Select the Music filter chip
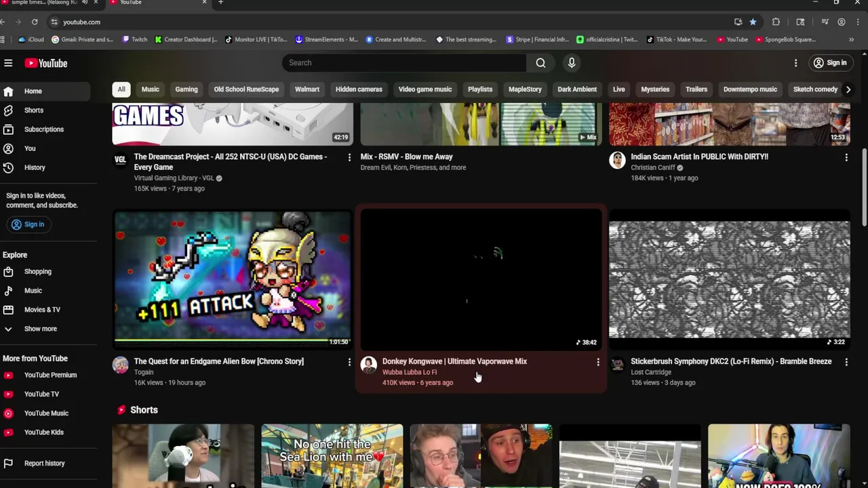 (x=151, y=89)
